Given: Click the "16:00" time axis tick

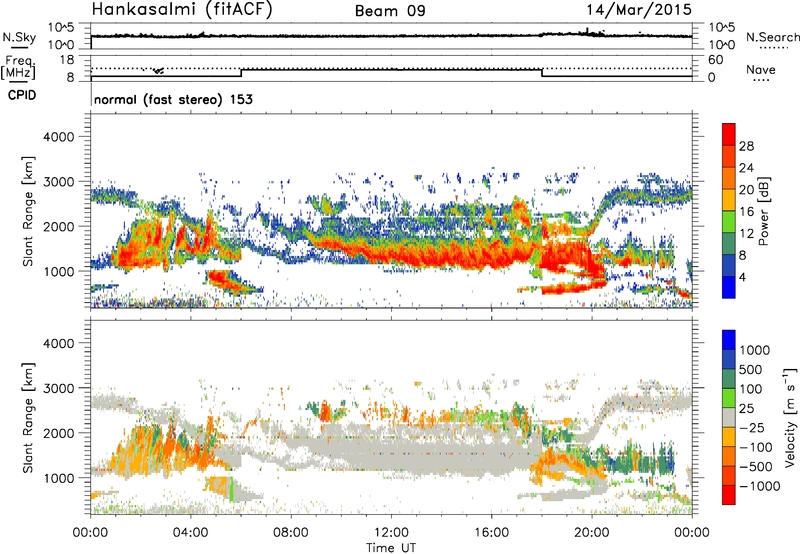Looking at the screenshot, I should coord(491,533).
